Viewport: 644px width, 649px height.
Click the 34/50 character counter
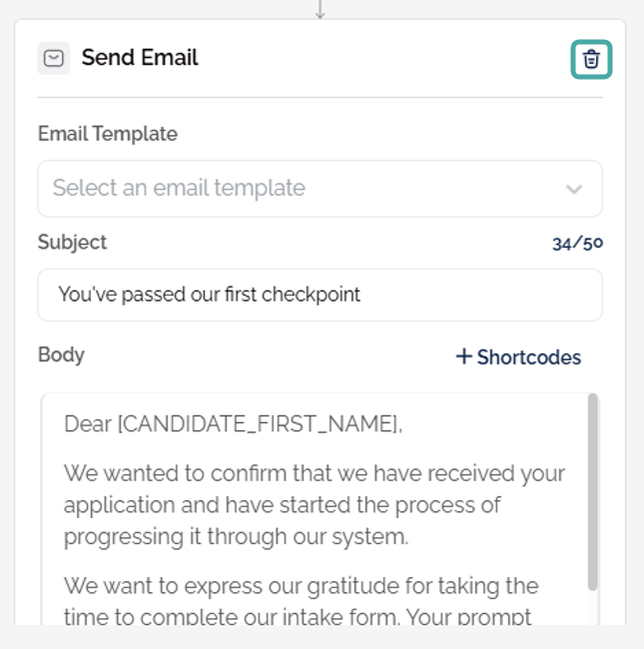(577, 243)
